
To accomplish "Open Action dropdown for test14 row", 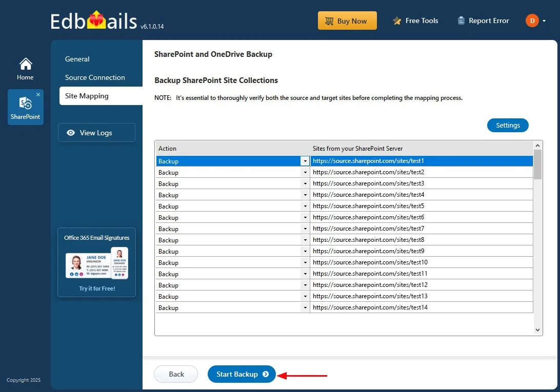I will pyautogui.click(x=305, y=307).
